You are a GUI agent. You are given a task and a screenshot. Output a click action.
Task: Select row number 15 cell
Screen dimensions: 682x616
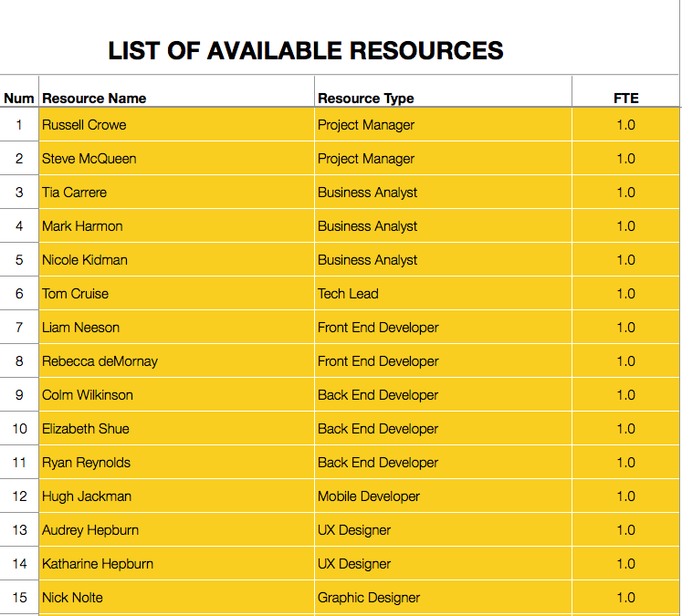(19, 598)
